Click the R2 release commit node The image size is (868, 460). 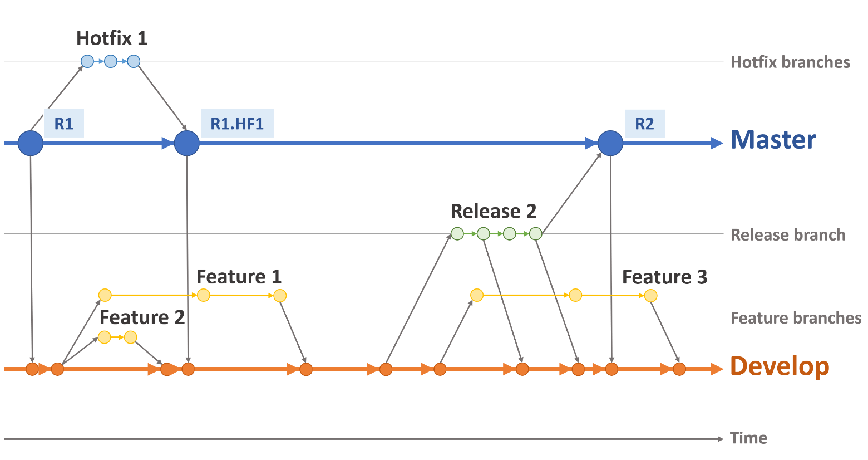click(x=610, y=143)
